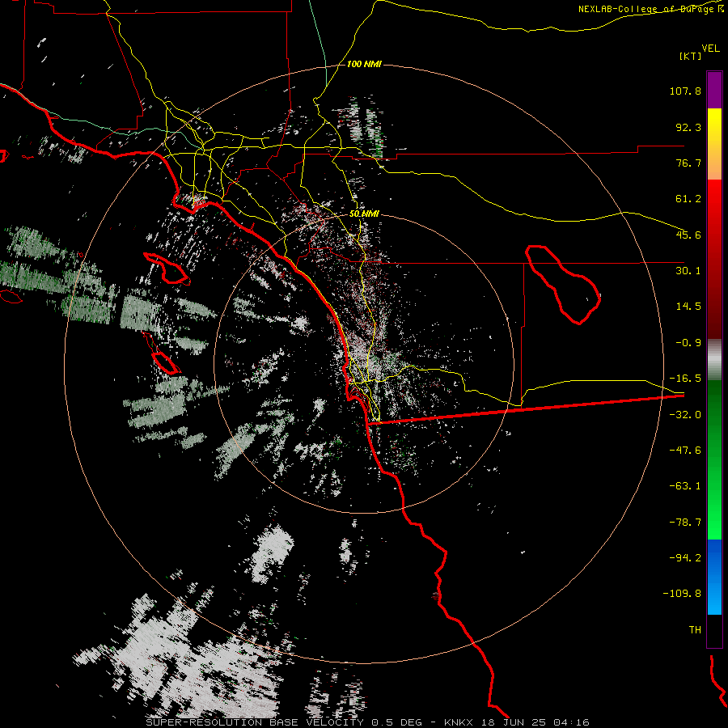
Task: Select the 30.1 scale value
Action: point(688,270)
